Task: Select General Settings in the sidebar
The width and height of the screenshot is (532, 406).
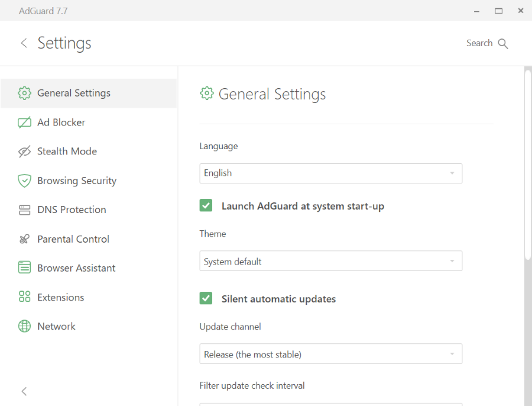Action: [74, 93]
